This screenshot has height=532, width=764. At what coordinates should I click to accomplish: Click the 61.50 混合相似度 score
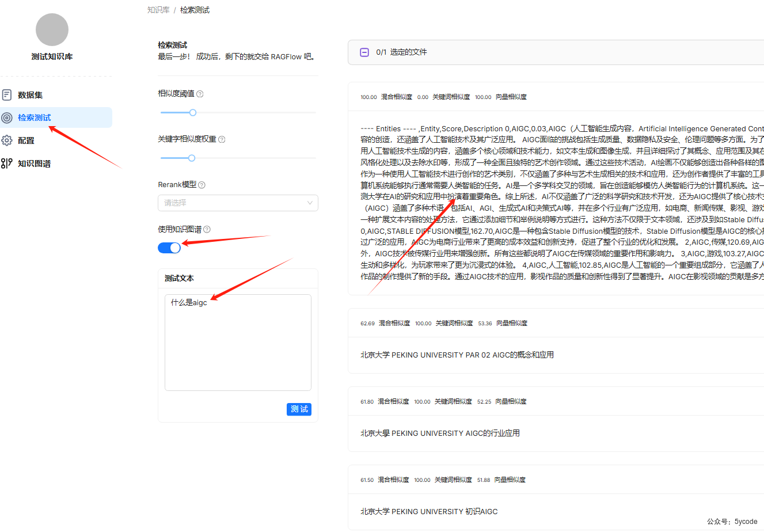[x=385, y=480]
